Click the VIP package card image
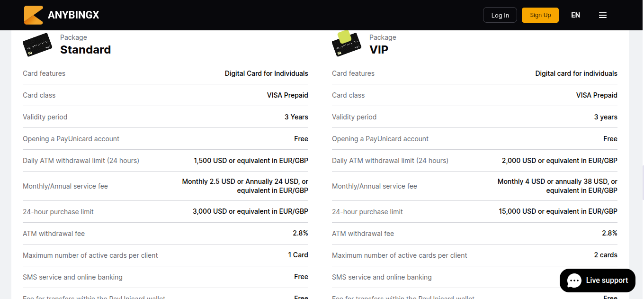This screenshot has width=644, height=299. [346, 44]
